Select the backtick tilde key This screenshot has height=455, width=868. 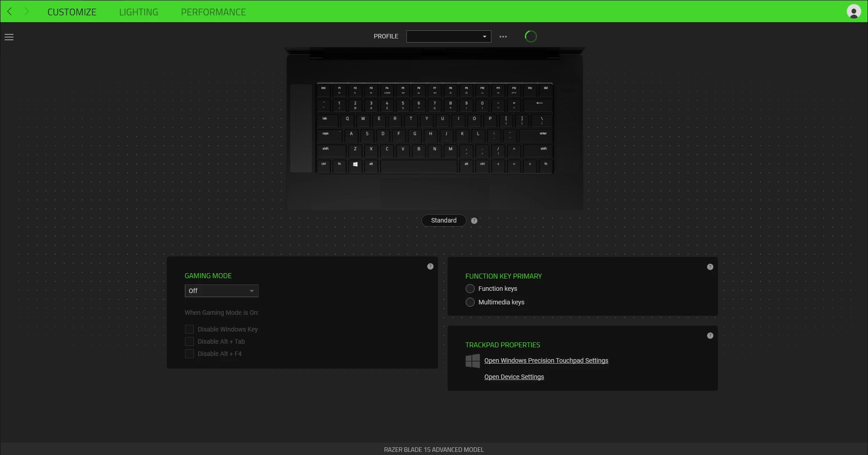(324, 105)
